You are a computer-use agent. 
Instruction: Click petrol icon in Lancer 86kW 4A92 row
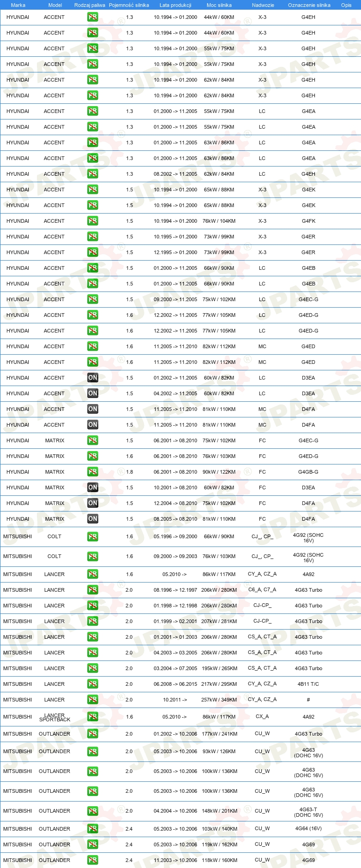pyautogui.click(x=92, y=574)
